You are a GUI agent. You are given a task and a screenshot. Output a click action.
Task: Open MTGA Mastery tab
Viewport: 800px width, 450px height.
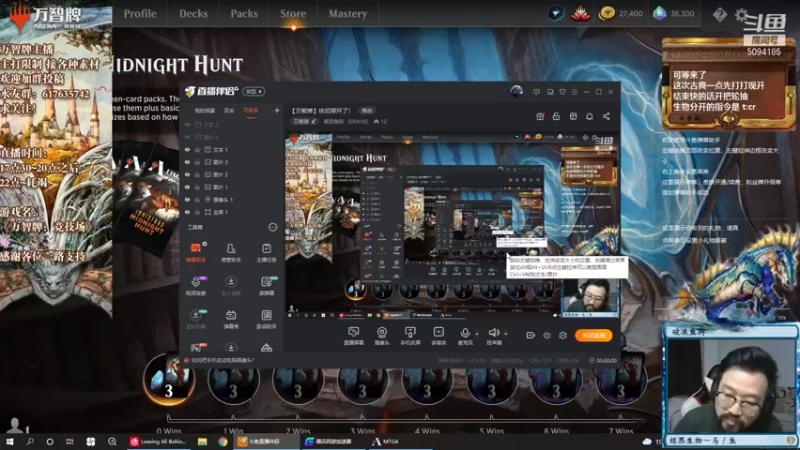click(347, 14)
